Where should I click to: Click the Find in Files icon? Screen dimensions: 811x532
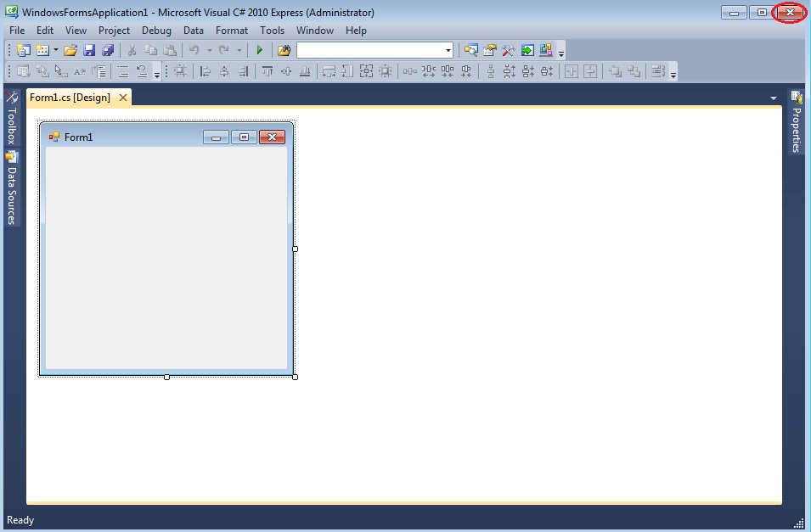(284, 50)
